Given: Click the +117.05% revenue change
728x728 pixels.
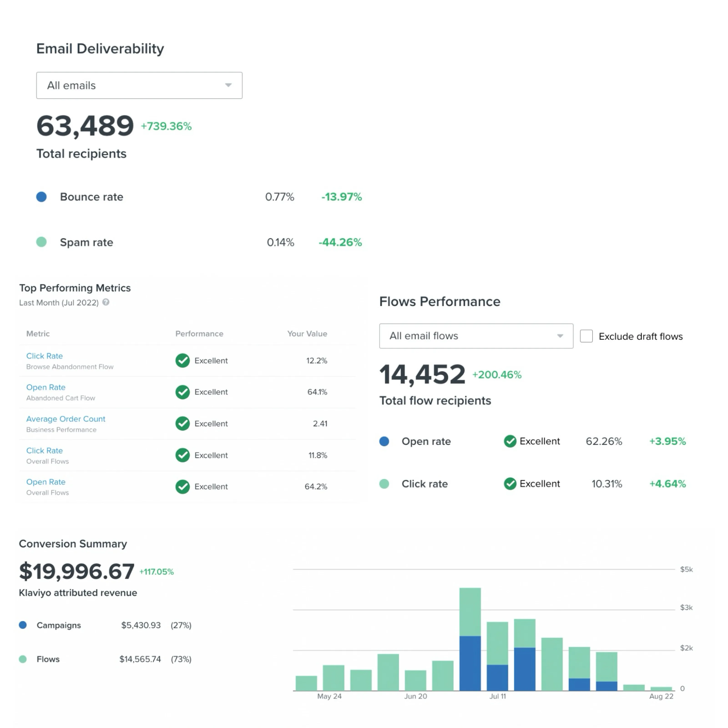Looking at the screenshot, I should tap(156, 572).
